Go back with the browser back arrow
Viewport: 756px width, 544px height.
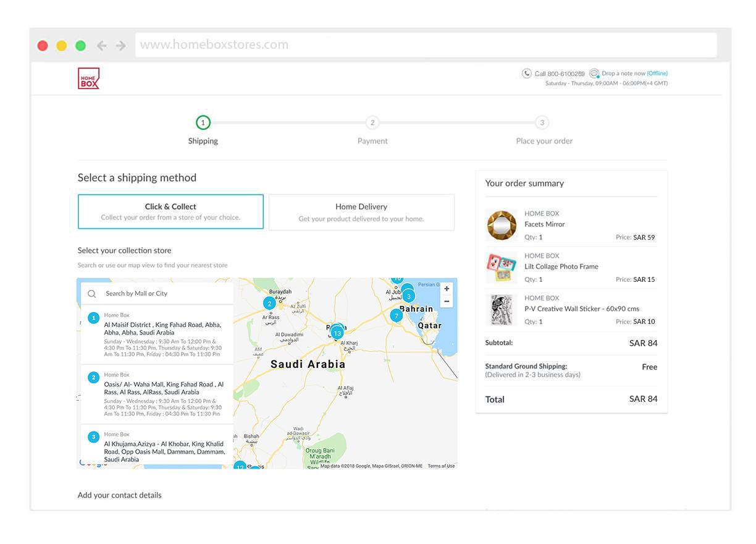tap(101, 46)
